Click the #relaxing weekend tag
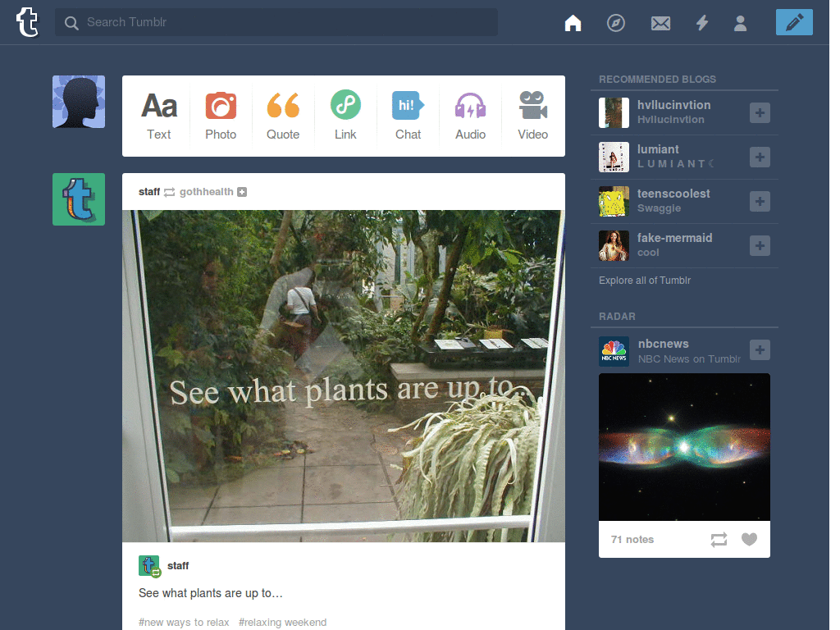The image size is (840, 630). [x=282, y=622]
